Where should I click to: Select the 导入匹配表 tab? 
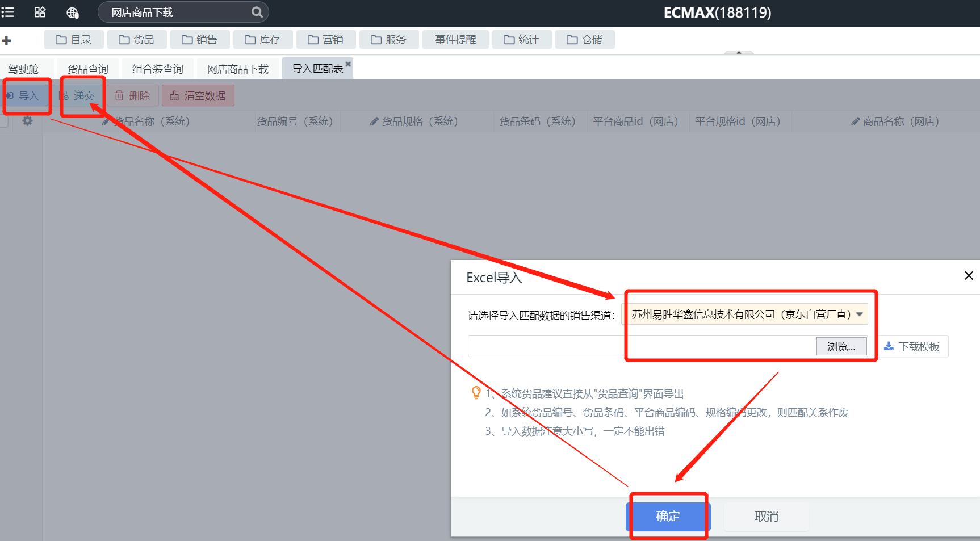click(x=317, y=68)
